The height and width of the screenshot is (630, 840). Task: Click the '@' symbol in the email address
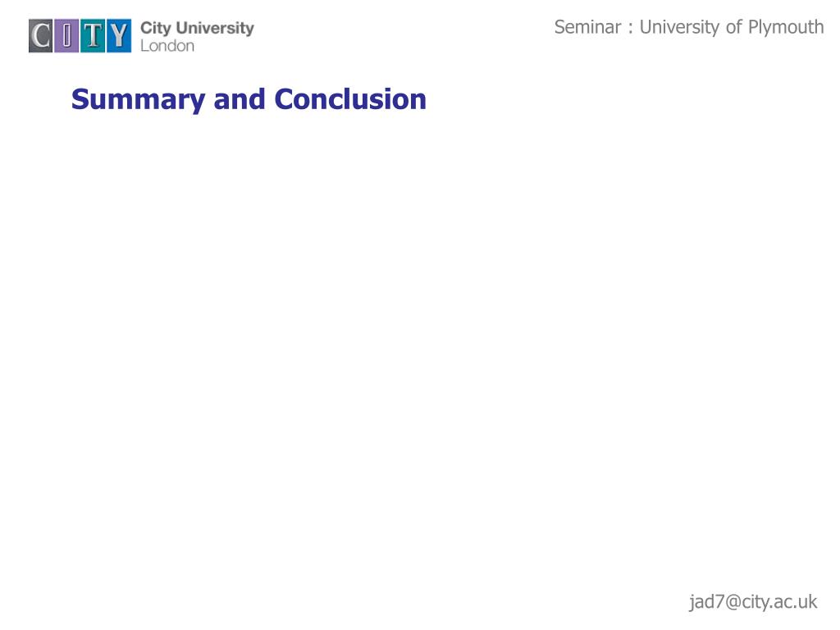click(733, 602)
